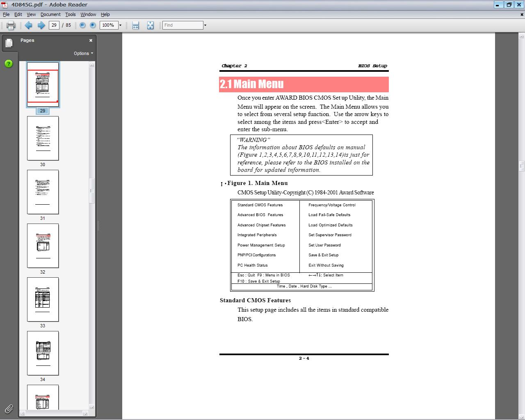The width and height of the screenshot is (525, 420).
Task: Click 'Exit Without Saving' in the table
Action: point(326,265)
